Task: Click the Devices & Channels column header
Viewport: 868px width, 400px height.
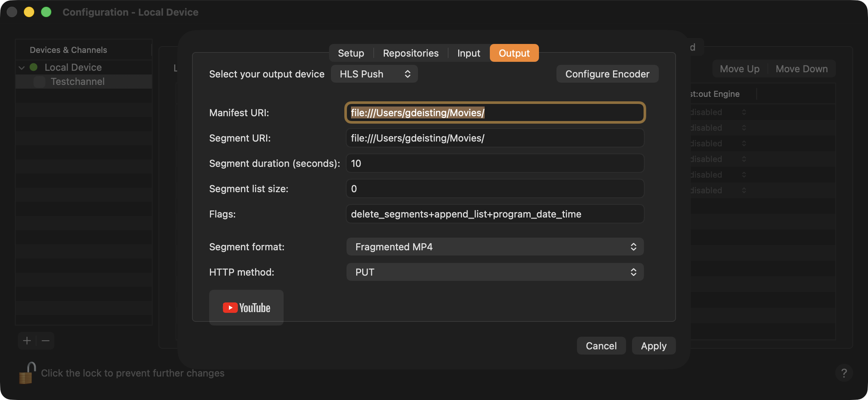Action: [83, 50]
